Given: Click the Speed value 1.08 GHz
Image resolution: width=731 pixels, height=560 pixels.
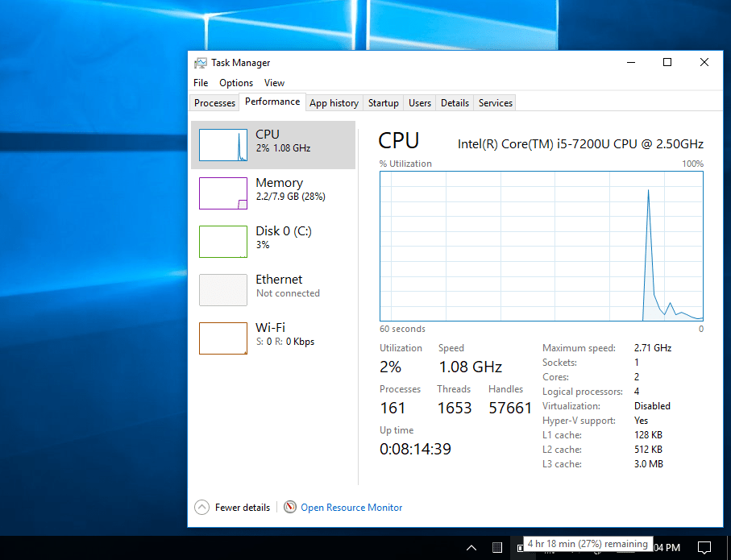Looking at the screenshot, I should [x=470, y=367].
